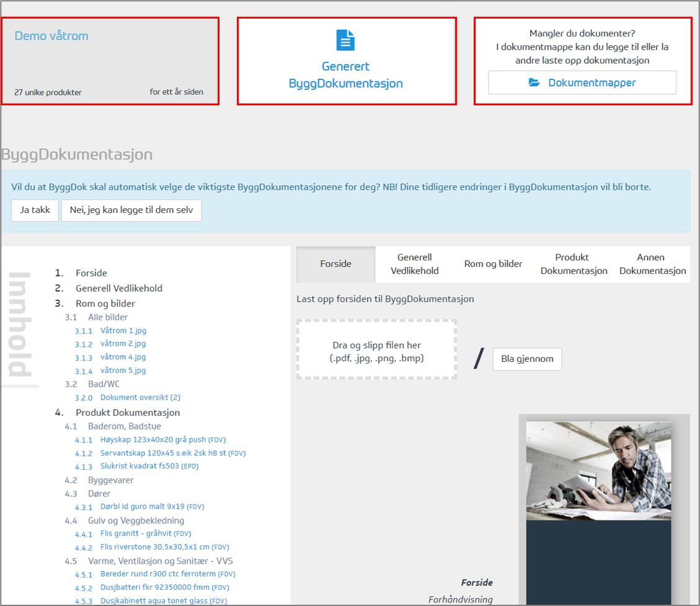Click the Bla gjennom browse button
Image resolution: width=700 pixels, height=606 pixels.
pyautogui.click(x=527, y=359)
